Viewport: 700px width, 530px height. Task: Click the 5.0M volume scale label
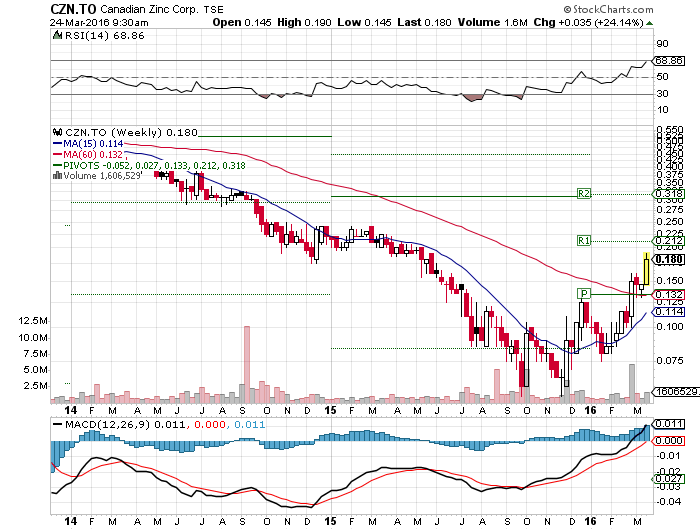(35, 370)
